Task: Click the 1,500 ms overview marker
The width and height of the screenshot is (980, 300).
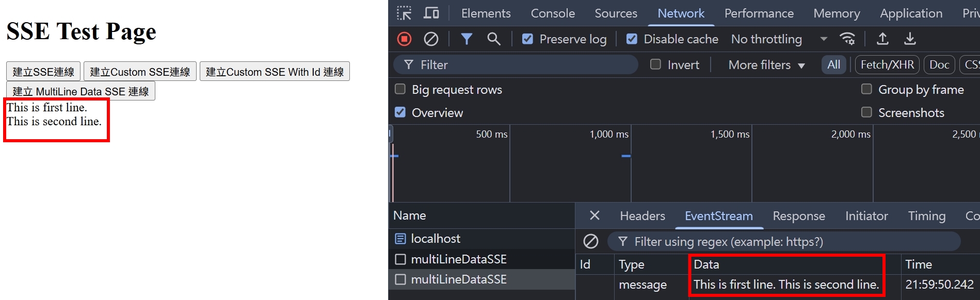Action: point(730,134)
